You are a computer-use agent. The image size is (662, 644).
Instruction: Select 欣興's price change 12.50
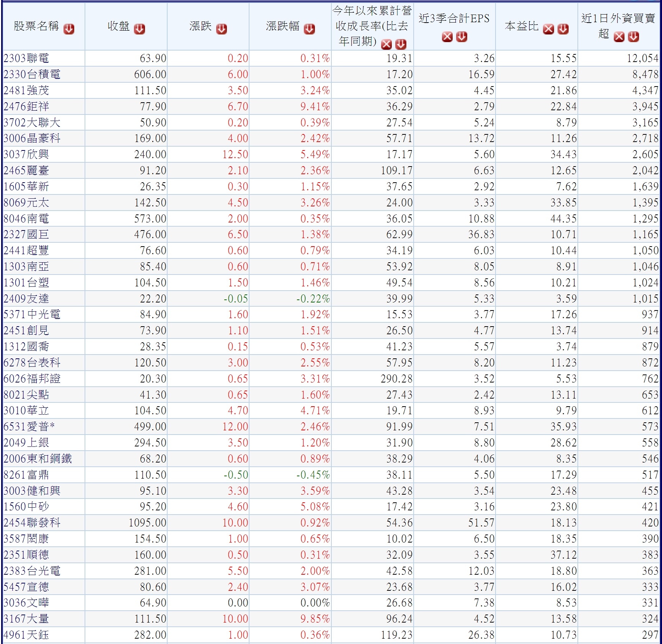(235, 154)
